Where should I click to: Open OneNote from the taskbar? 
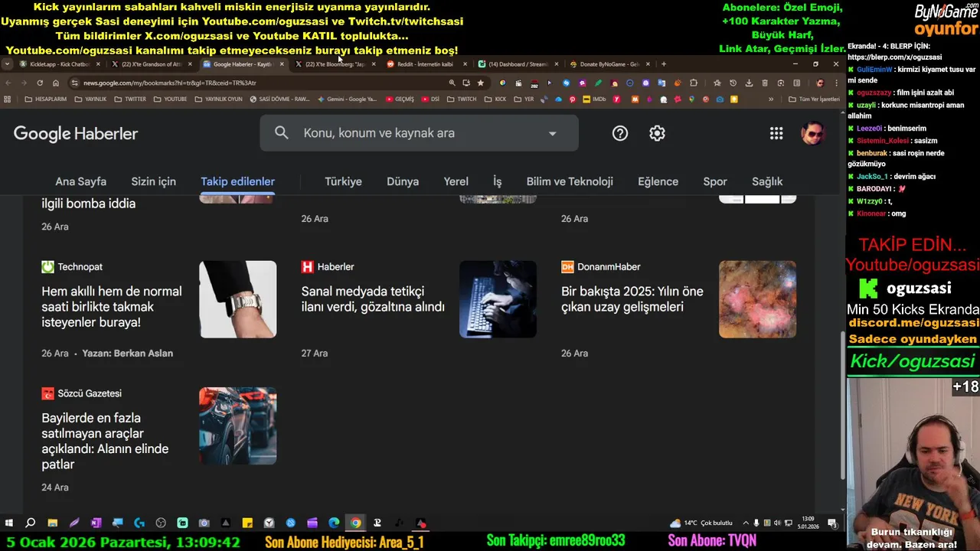(96, 523)
